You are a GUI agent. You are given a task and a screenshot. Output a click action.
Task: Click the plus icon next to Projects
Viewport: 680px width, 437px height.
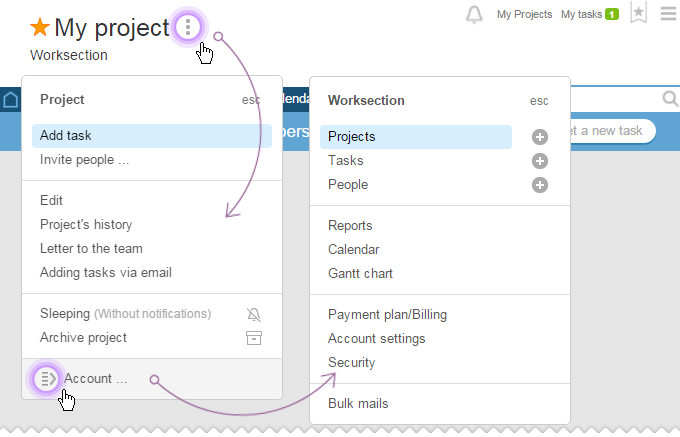click(539, 137)
